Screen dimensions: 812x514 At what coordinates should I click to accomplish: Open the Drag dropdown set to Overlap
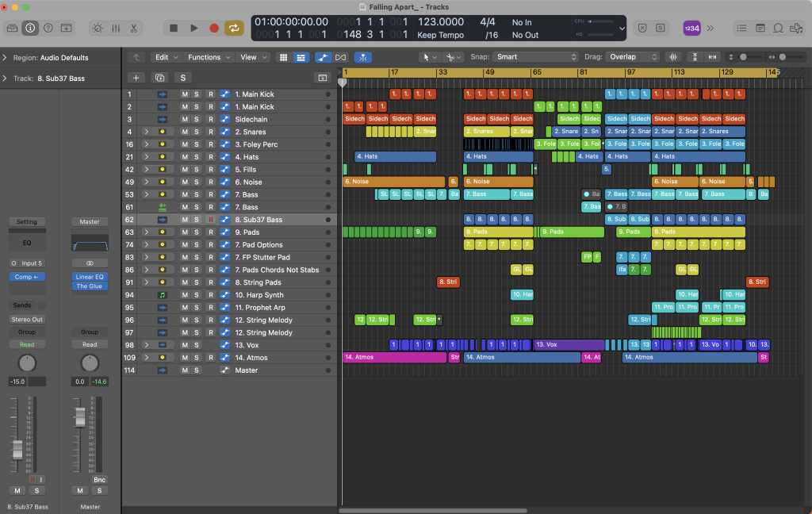click(632, 57)
